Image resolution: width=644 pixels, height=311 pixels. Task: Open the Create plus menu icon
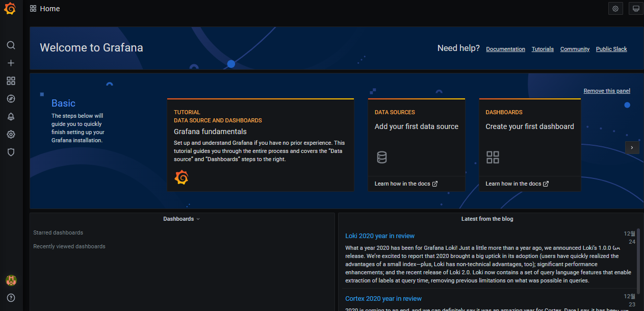[x=11, y=63]
